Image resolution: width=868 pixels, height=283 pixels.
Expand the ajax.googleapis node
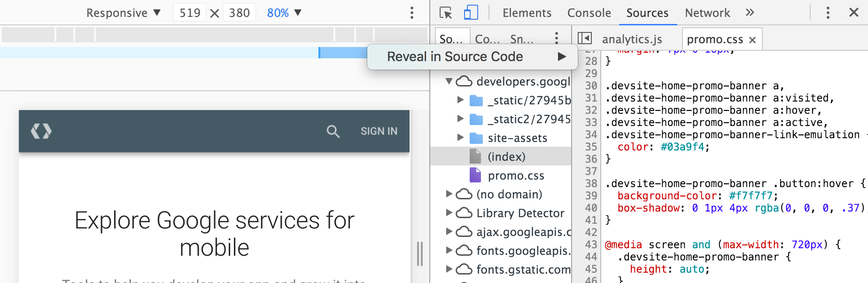449,232
